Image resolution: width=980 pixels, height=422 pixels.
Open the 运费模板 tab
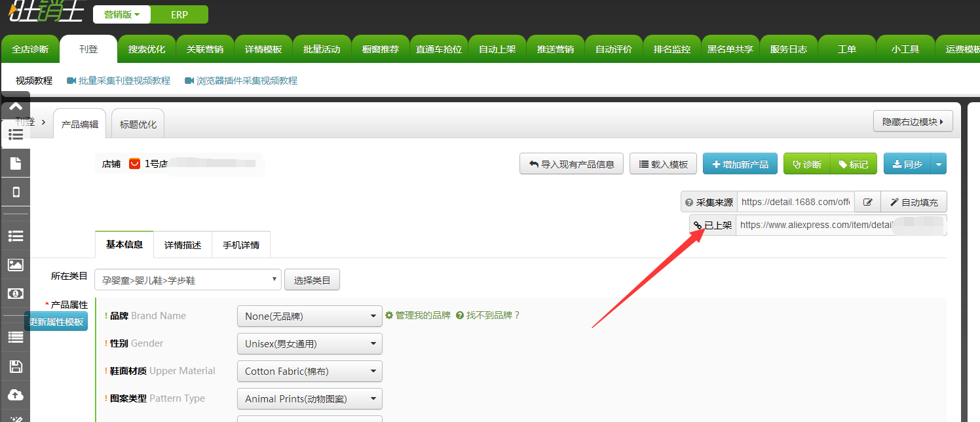click(x=959, y=49)
